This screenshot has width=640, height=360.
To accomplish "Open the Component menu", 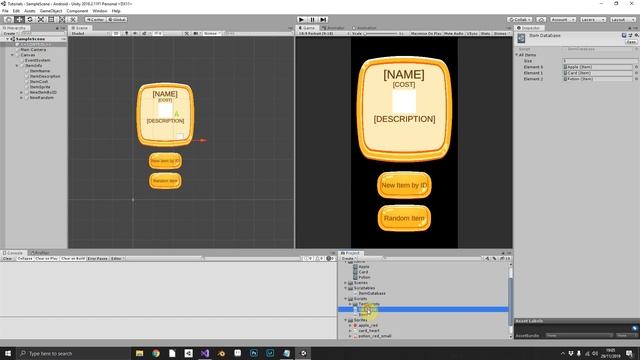I will 77,11.
